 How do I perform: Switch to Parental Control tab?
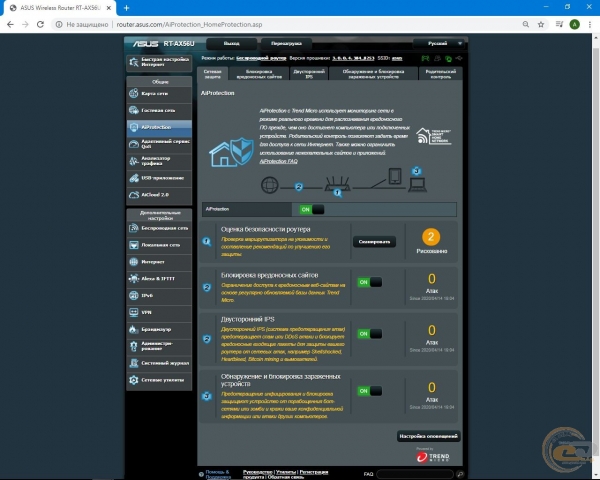click(440, 74)
